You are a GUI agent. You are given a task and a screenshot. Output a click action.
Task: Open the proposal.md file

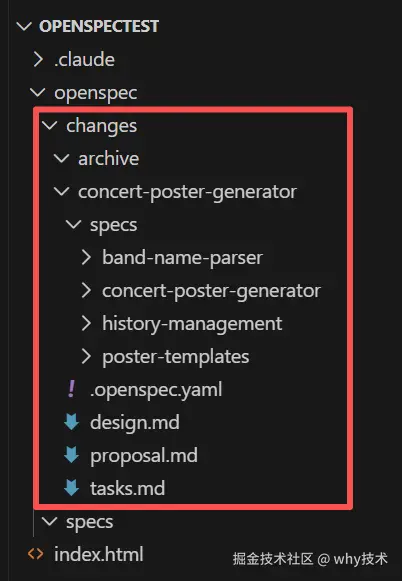point(144,456)
